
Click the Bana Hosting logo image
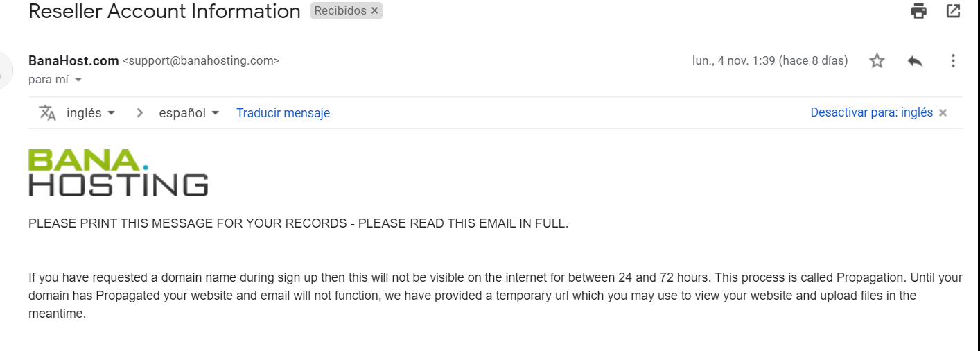[119, 172]
